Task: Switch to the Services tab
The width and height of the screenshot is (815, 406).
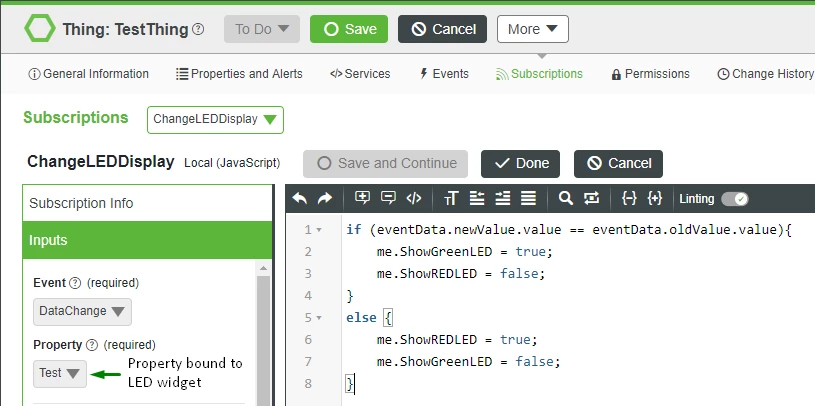Action: point(360,74)
